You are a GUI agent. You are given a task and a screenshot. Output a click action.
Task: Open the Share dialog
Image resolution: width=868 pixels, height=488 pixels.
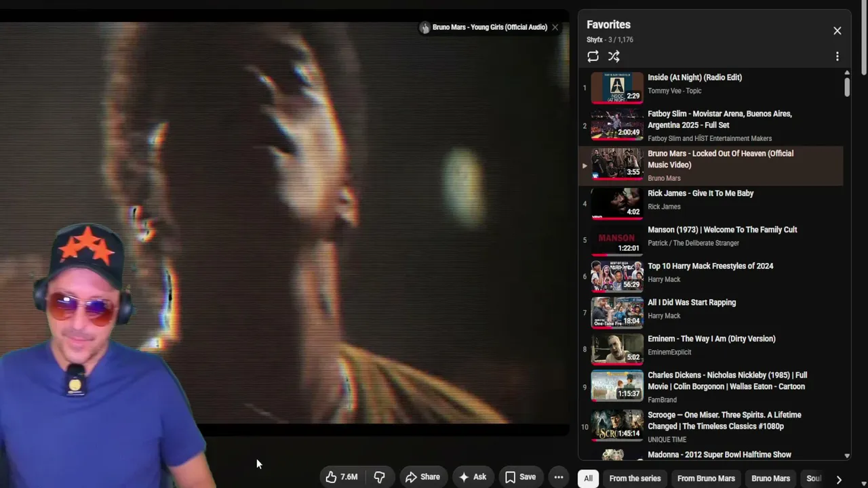click(422, 477)
